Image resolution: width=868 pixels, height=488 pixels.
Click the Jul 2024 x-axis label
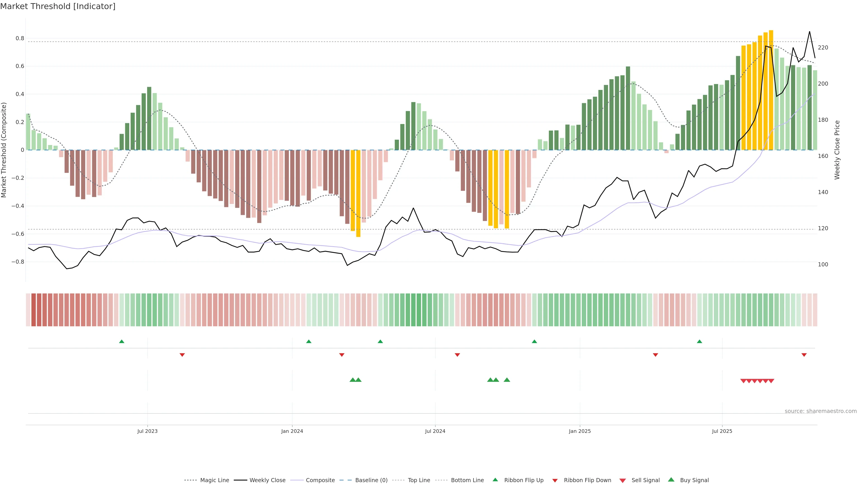click(x=435, y=431)
